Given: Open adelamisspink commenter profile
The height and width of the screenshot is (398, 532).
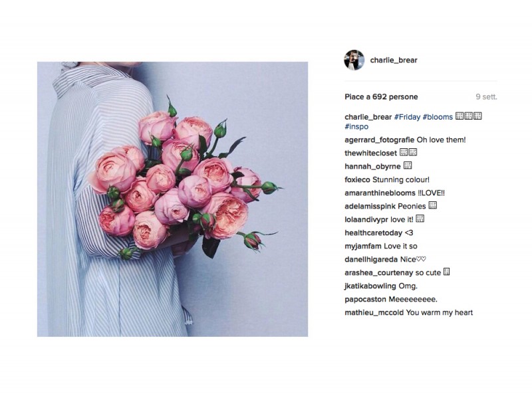Looking at the screenshot, I should click(x=370, y=206).
